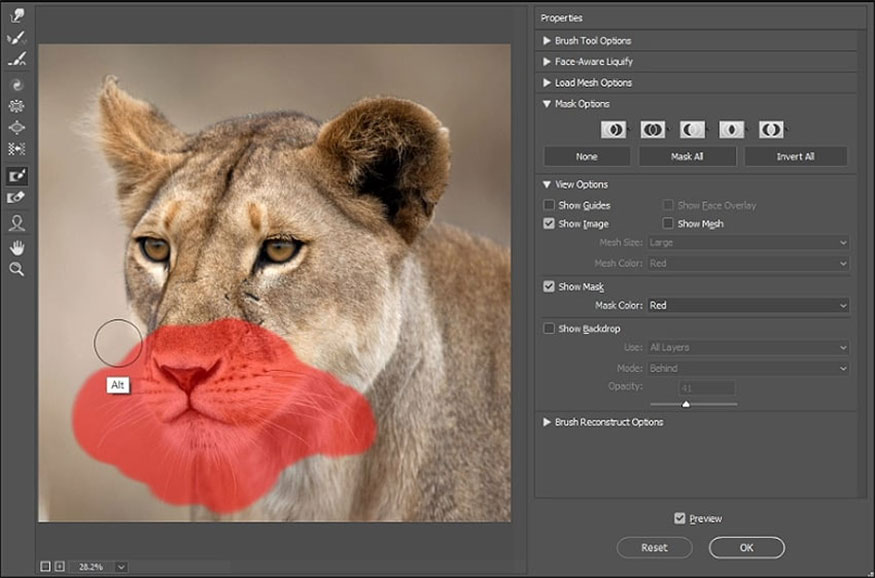
Task: Pick the Twirl Clockwise tool
Action: tap(16, 84)
